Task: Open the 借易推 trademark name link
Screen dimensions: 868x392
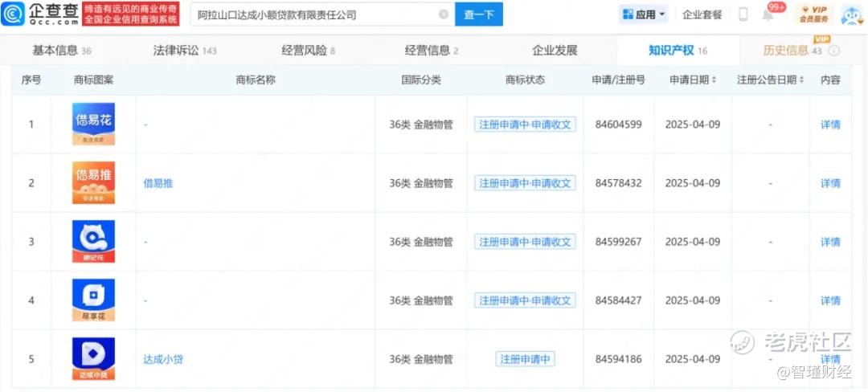Action: 158,183
